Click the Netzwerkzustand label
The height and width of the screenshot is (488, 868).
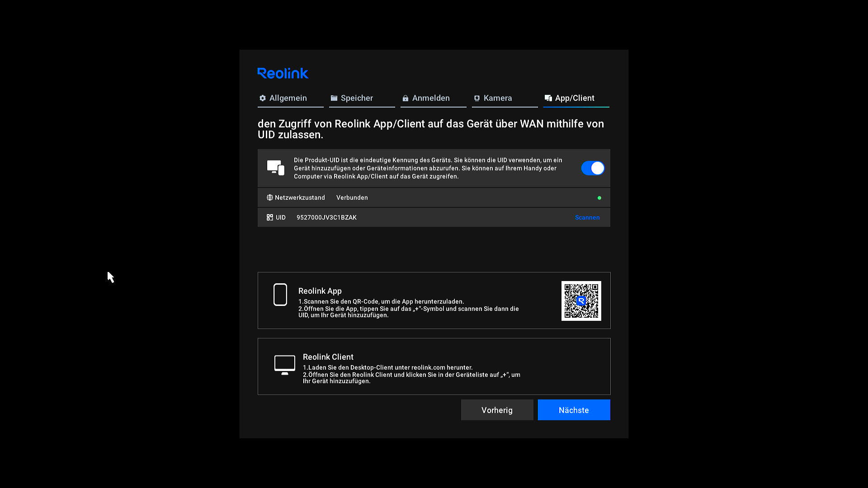[300, 197]
